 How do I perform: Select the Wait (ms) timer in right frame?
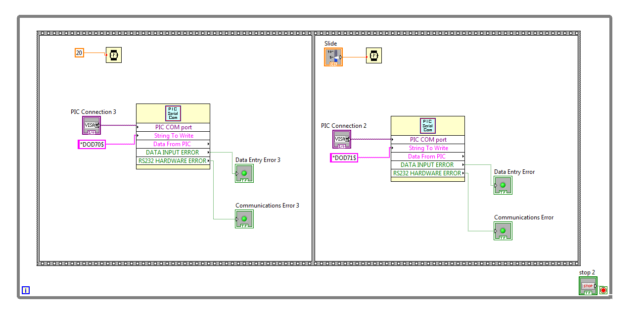pyautogui.click(x=373, y=55)
